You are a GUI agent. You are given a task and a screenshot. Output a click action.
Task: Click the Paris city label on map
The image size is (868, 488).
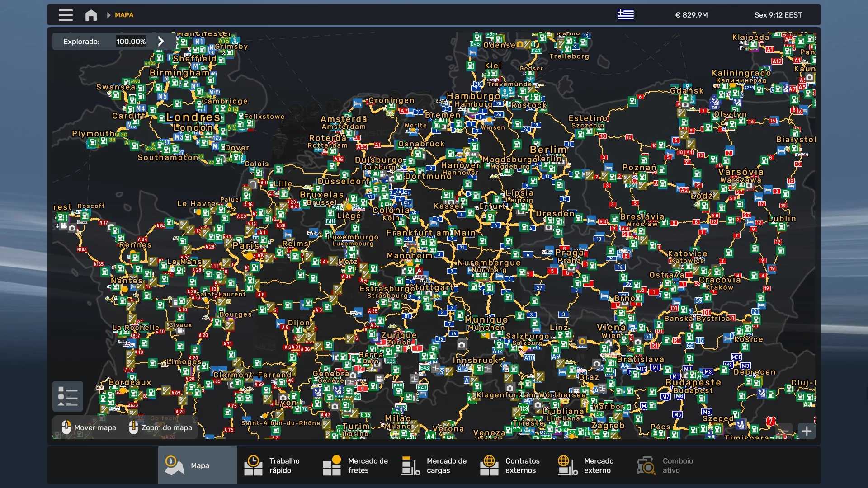pos(245,245)
